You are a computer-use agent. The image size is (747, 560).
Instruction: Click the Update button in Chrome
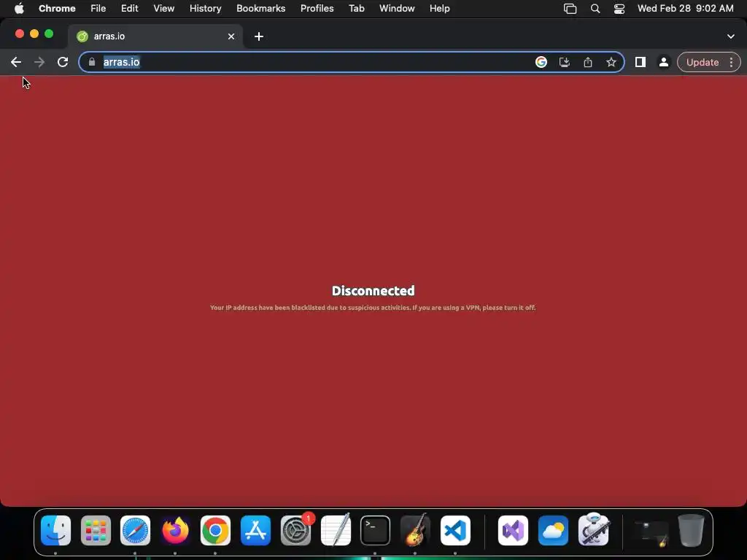point(703,63)
